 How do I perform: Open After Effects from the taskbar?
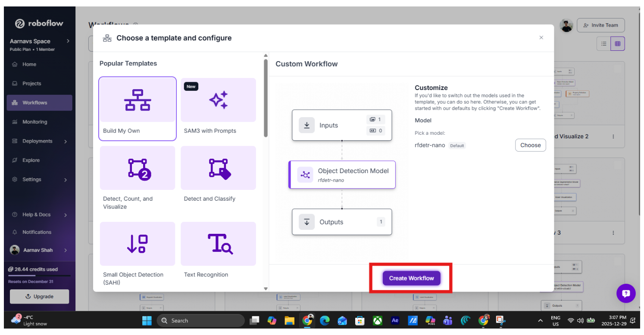click(x=395, y=320)
